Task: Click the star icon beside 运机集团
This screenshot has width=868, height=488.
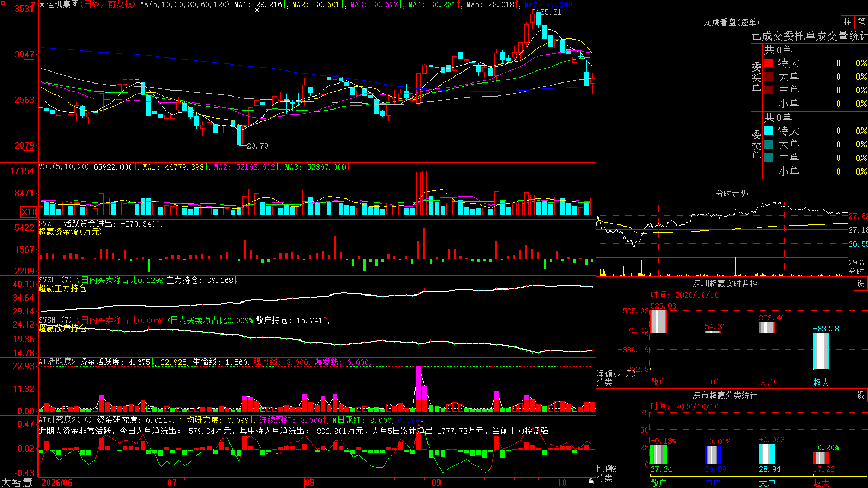Action: coord(42,4)
